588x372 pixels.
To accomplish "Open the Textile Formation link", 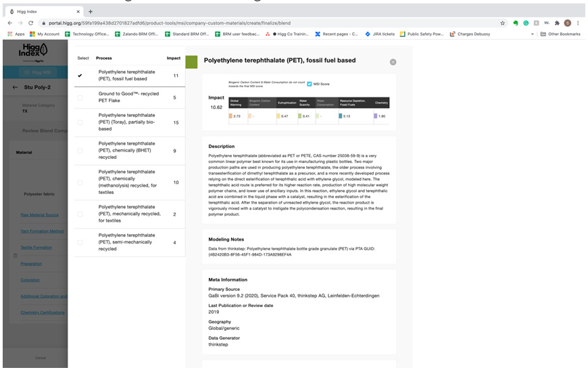I will point(36,248).
